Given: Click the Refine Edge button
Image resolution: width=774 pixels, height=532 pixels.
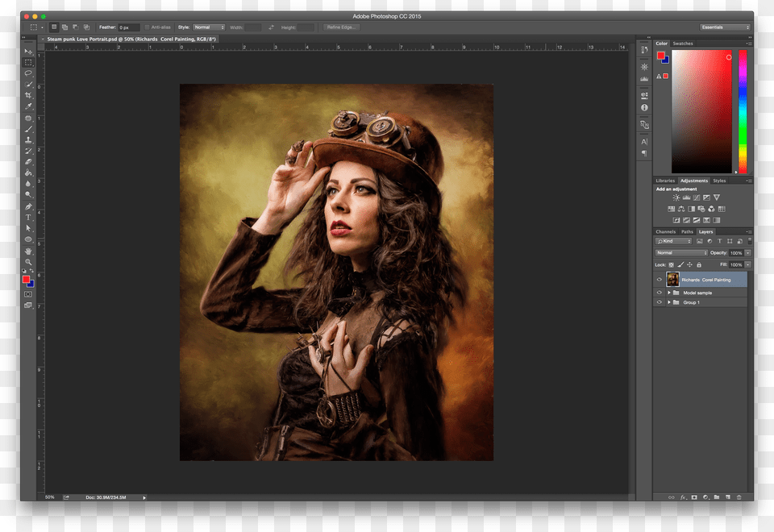Looking at the screenshot, I should (342, 27).
